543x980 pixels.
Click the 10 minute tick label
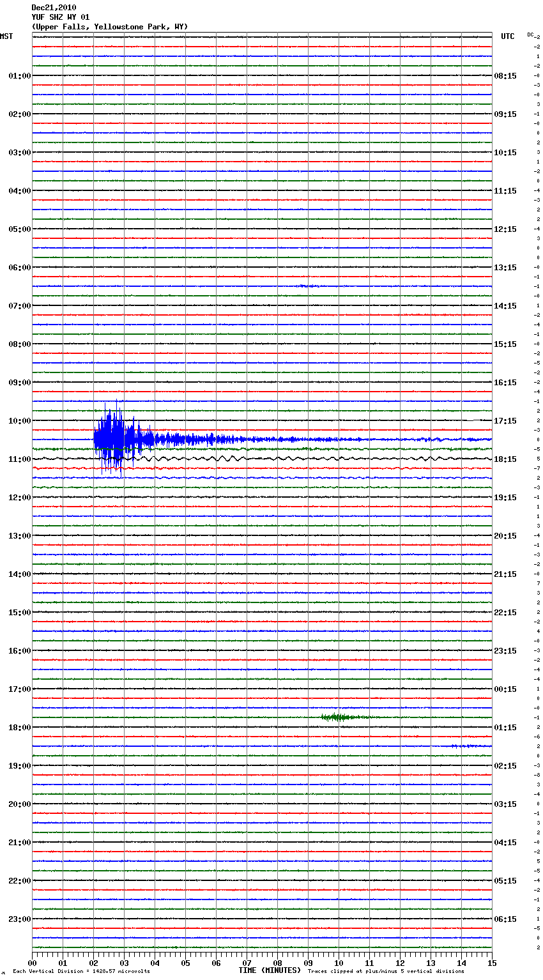tap(339, 963)
